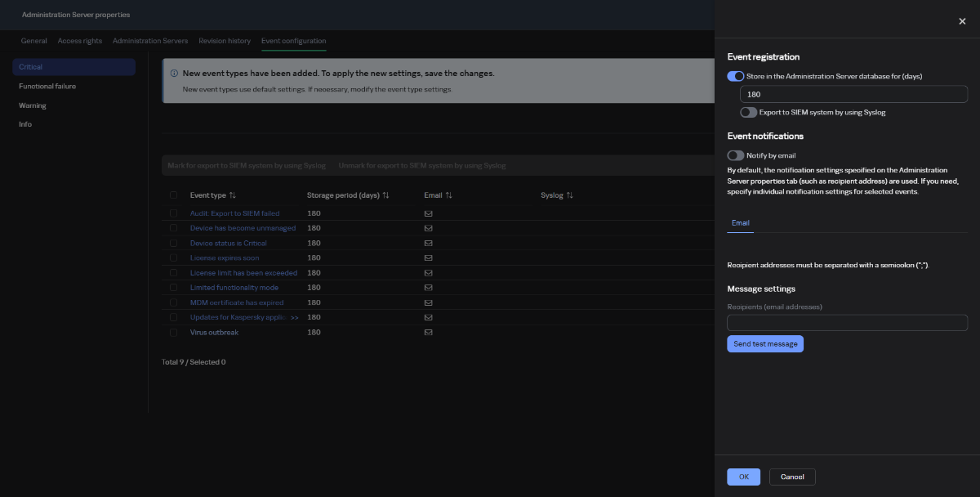980x497 pixels.
Task: Sort by Storage period column arrows
Action: (x=385, y=195)
